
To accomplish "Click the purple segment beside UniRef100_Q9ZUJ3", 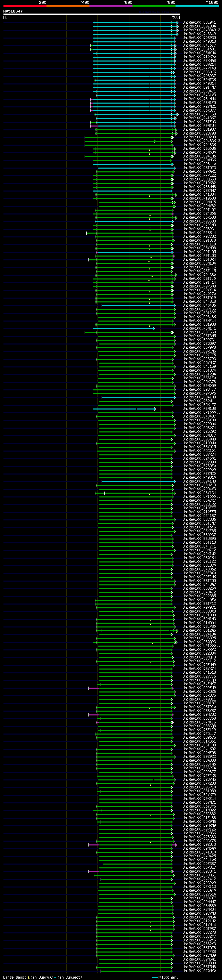I will coord(94,844).
